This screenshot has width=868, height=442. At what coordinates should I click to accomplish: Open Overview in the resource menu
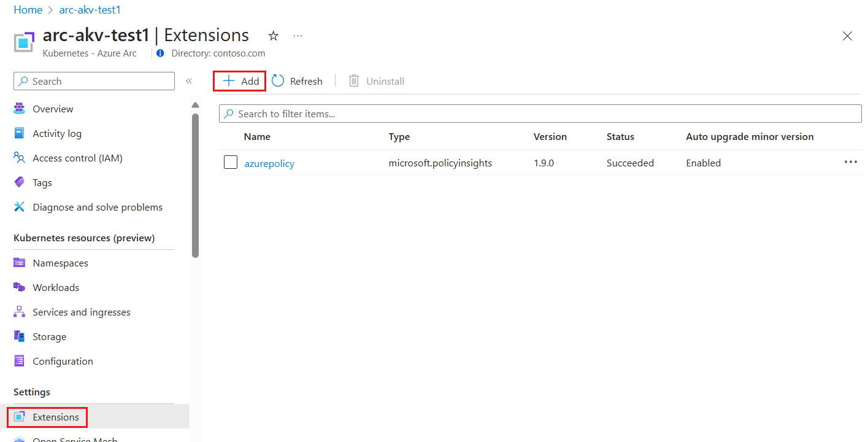point(53,109)
